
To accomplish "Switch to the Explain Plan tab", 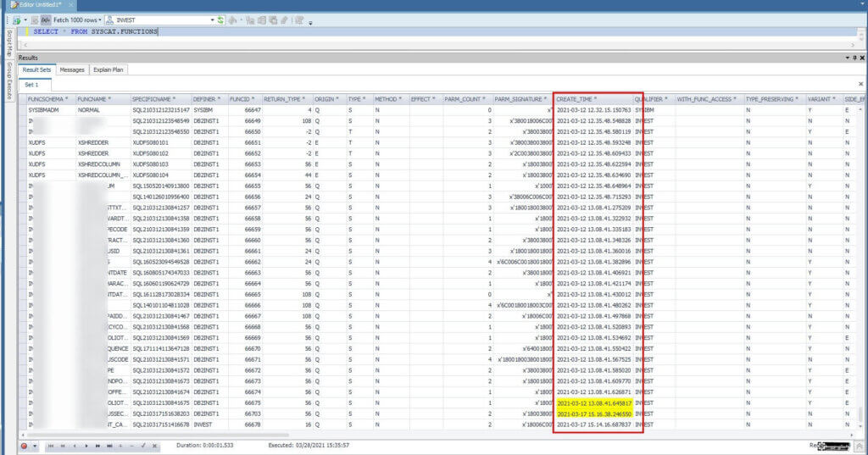I will pos(108,69).
